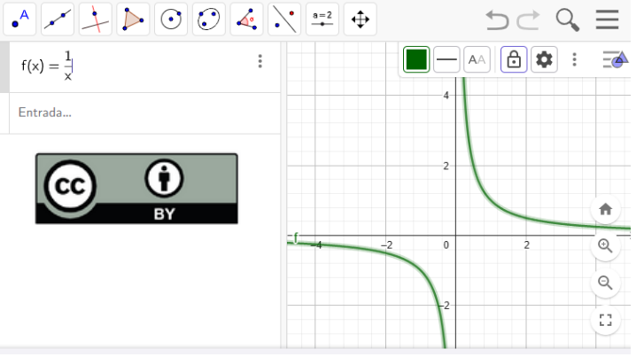This screenshot has width=644, height=357.
Task: Click the Entrada... input field
Action: 142,113
